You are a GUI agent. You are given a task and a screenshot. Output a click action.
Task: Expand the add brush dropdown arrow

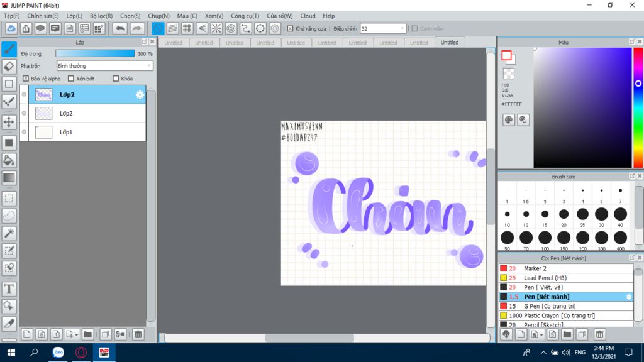tap(541, 334)
